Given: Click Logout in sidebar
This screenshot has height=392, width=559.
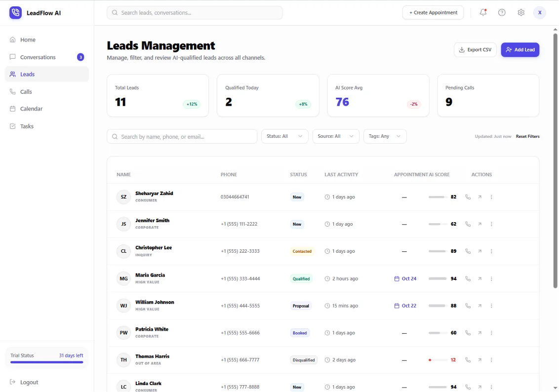Looking at the screenshot, I should click(24, 382).
